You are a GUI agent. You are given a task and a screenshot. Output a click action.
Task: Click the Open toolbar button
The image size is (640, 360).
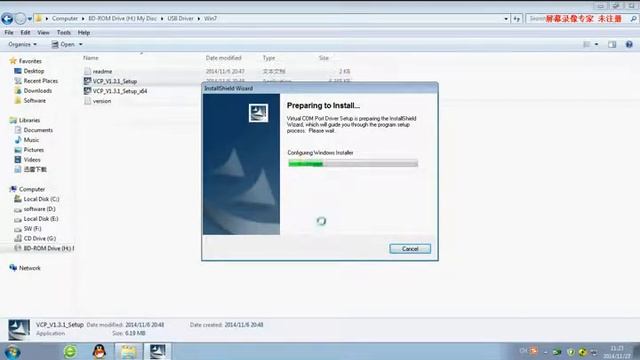click(63, 44)
